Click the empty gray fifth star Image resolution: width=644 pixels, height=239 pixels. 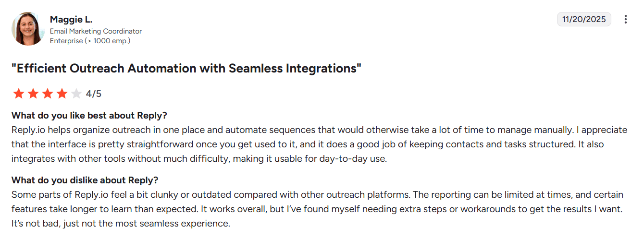76,94
